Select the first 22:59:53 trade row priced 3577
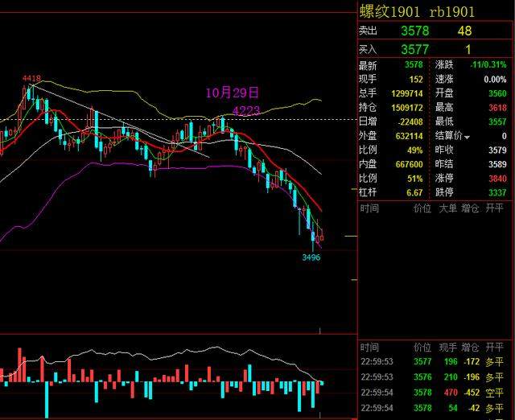The height and width of the screenshot is (420, 515). point(432,362)
